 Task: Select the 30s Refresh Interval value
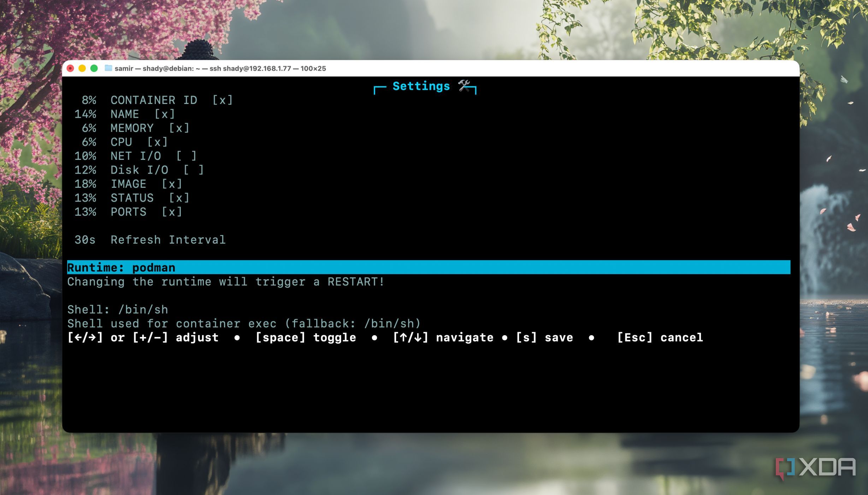pos(85,240)
